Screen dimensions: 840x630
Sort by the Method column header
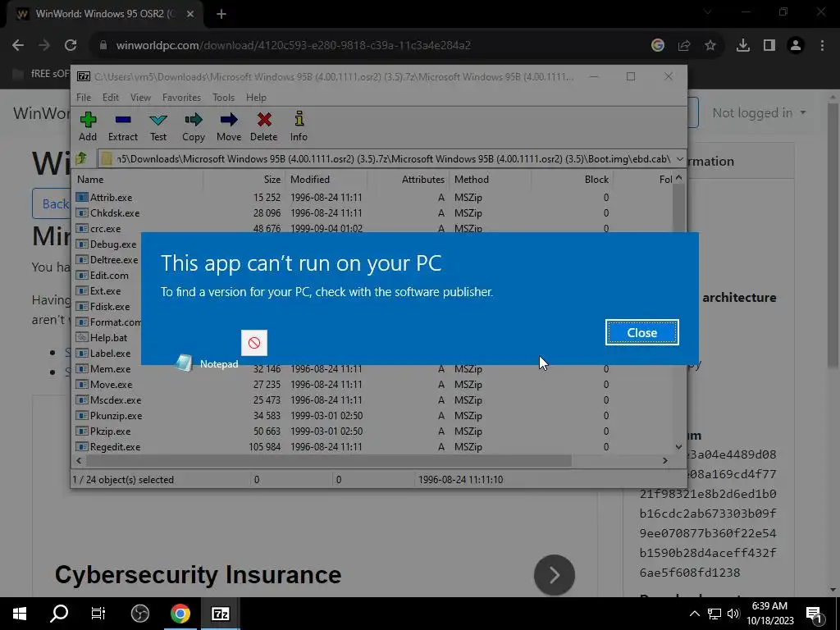coord(491,180)
